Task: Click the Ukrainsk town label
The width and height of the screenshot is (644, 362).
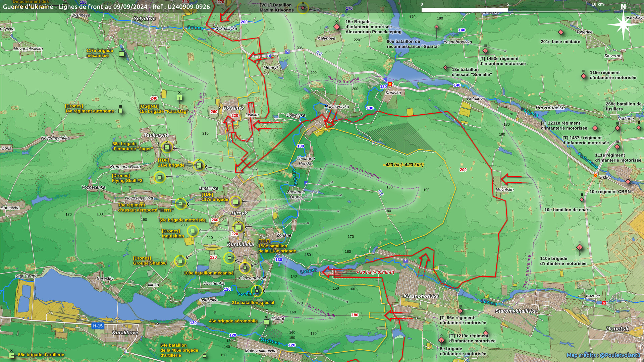Action: pyautogui.click(x=233, y=108)
